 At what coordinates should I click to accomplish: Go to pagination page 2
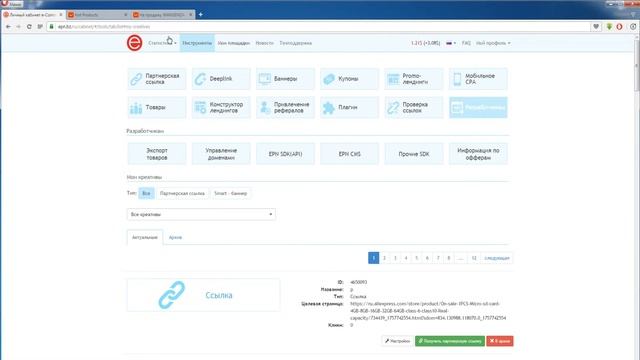click(384, 258)
